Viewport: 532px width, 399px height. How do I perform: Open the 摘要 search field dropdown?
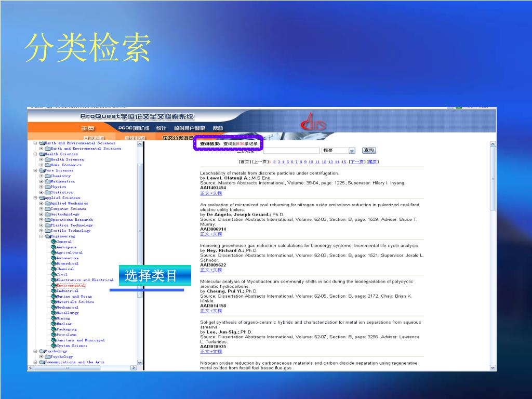352,151
